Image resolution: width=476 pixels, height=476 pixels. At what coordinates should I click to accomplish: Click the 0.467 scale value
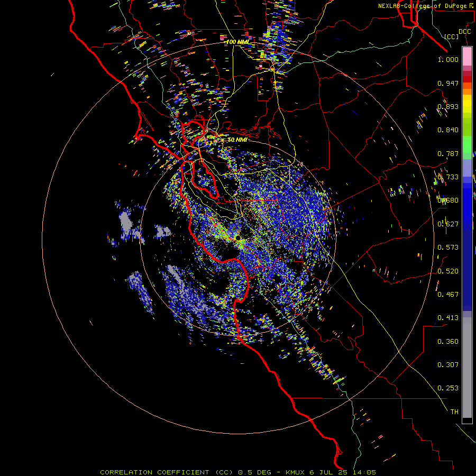pyautogui.click(x=448, y=295)
